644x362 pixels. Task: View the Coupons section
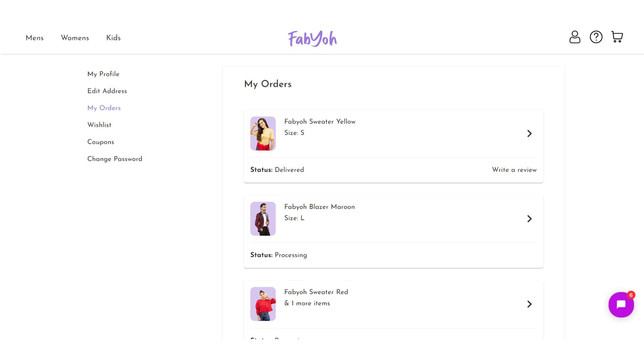(101, 142)
